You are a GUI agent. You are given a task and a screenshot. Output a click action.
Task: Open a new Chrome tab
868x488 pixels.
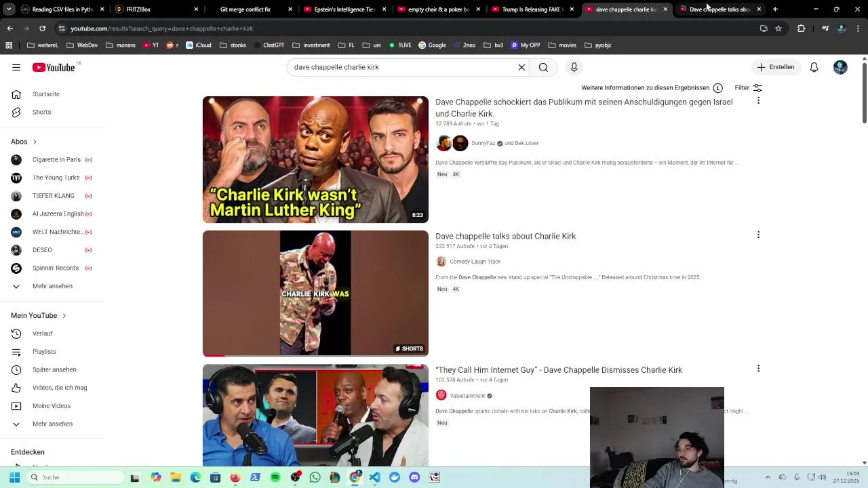[x=775, y=9]
